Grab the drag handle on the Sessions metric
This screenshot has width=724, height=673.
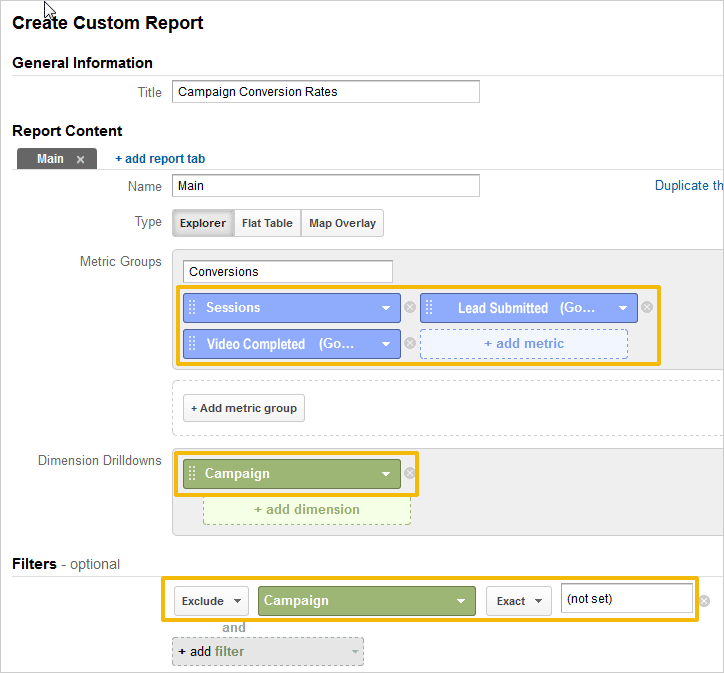click(193, 307)
